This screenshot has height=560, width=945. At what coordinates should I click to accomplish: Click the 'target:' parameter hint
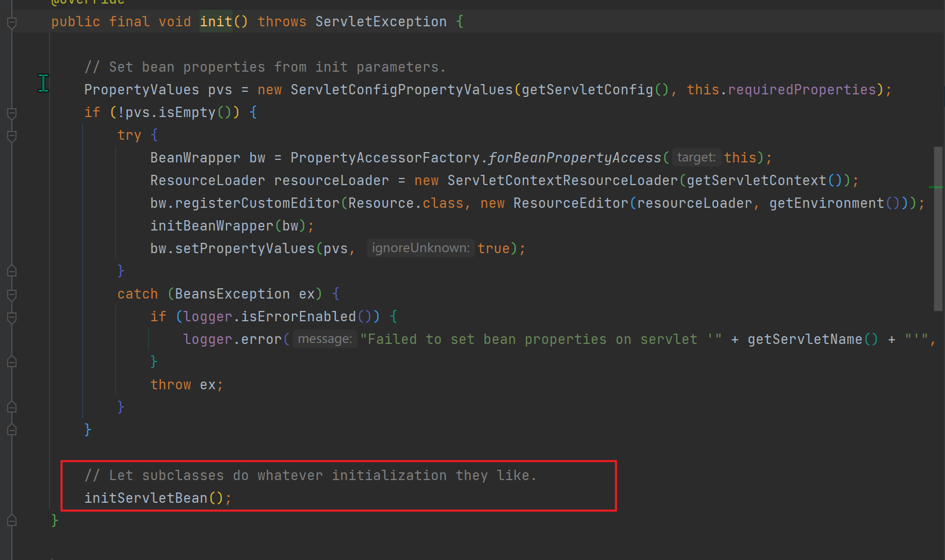tap(696, 157)
